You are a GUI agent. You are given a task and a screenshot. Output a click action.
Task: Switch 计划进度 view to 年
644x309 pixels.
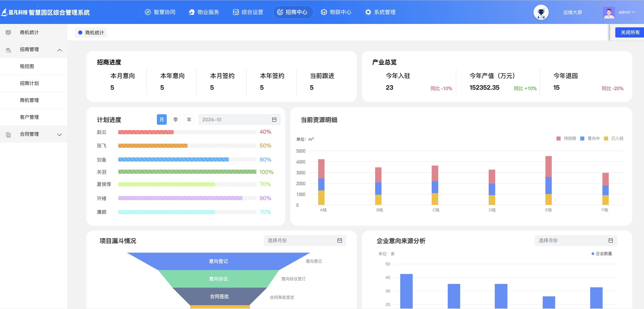tap(189, 120)
